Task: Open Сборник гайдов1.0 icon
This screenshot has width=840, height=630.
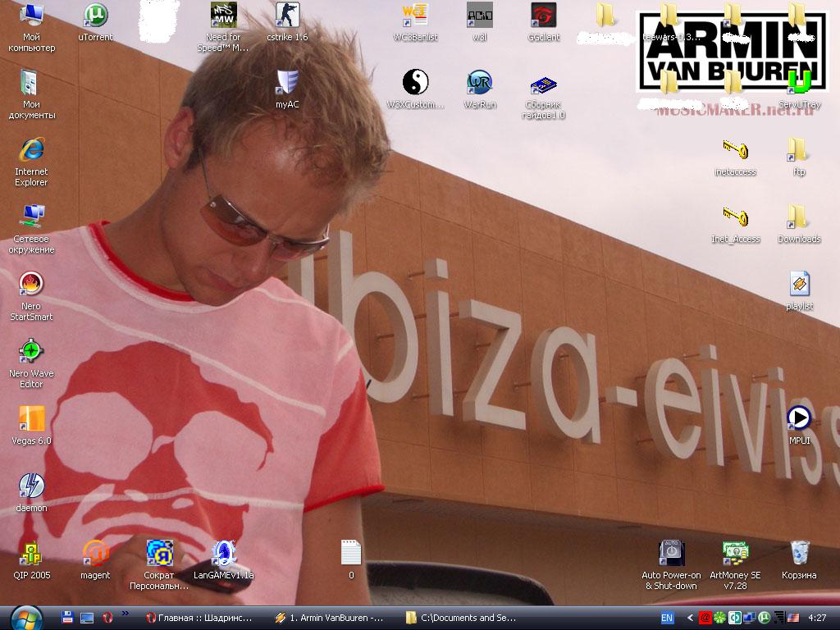Action: pos(543,95)
